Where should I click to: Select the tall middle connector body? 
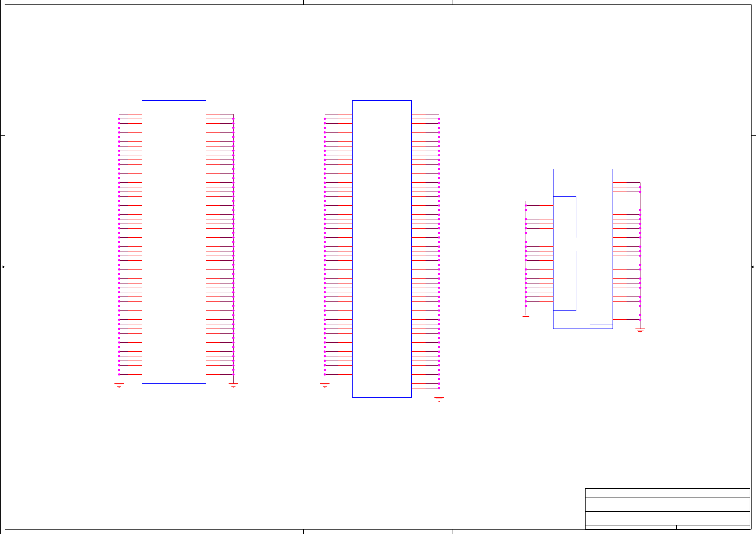click(381, 249)
